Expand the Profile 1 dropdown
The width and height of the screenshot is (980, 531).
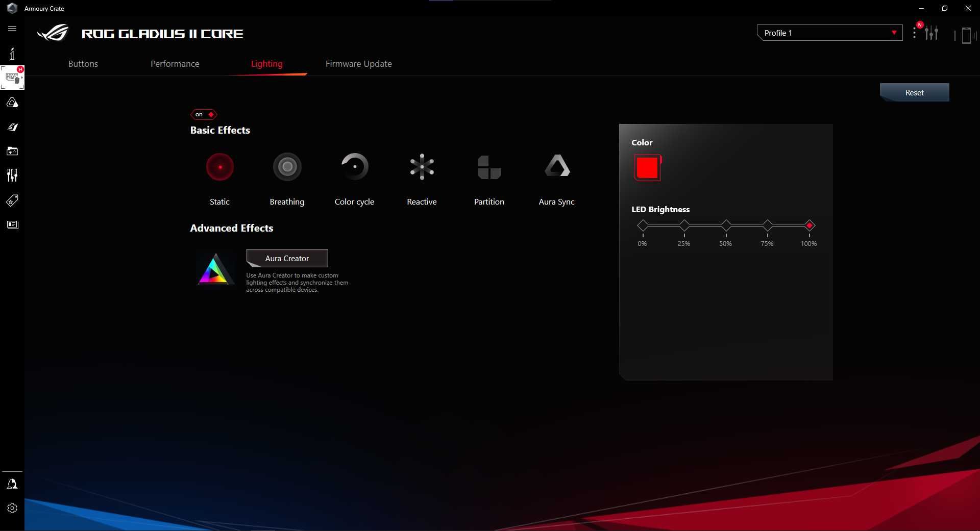[x=830, y=33]
